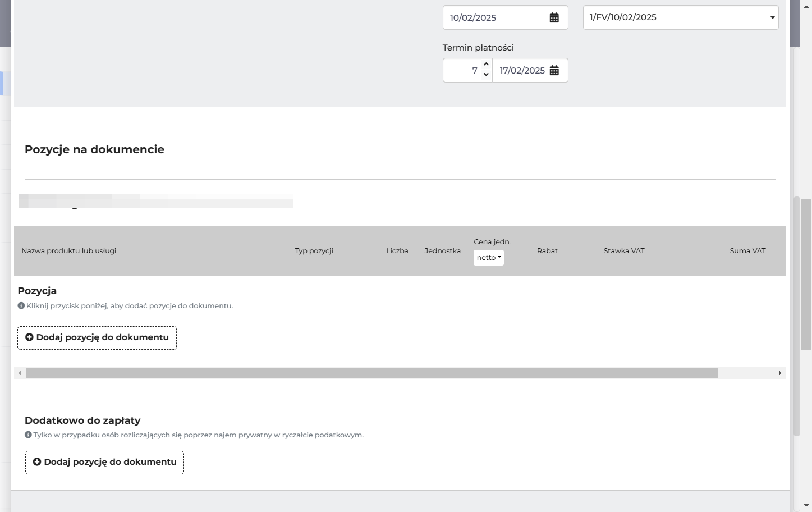The height and width of the screenshot is (512, 812).
Task: Click the horizontal scrollbar left arrow
Action: 20,373
